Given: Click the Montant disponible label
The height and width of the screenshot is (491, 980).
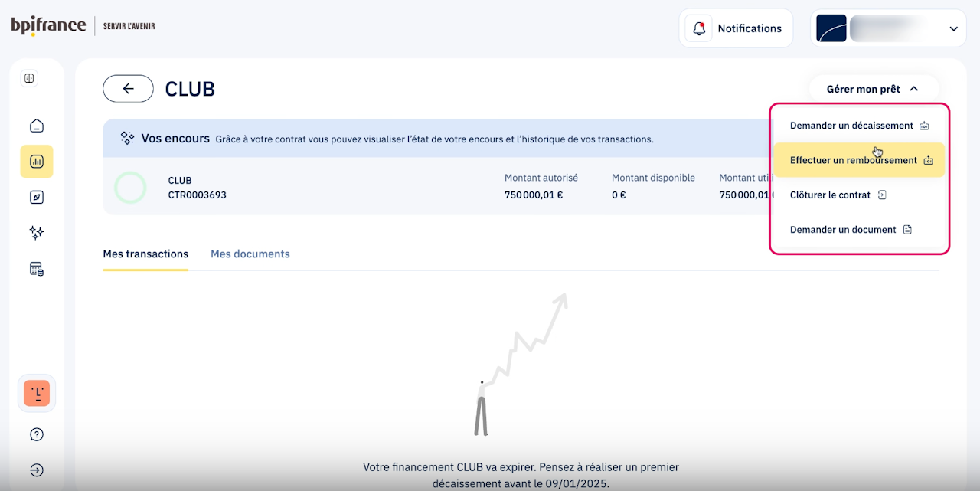Looking at the screenshot, I should pyautogui.click(x=653, y=178).
